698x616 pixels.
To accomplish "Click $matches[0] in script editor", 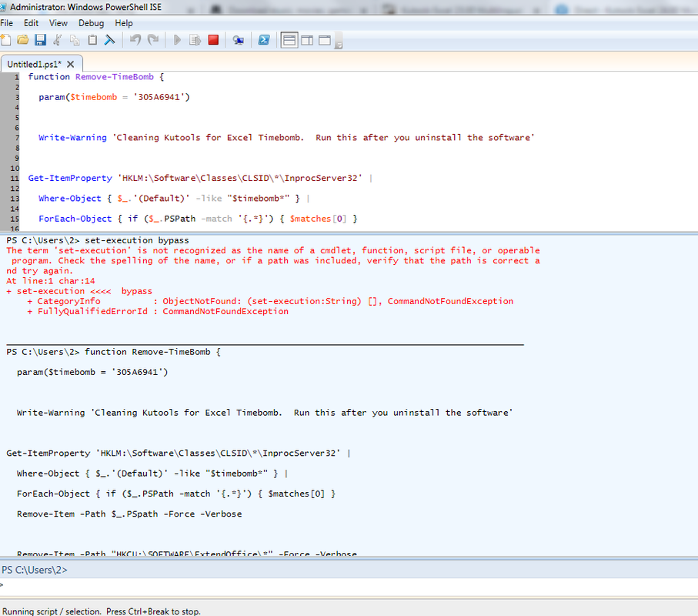I will pos(318,219).
